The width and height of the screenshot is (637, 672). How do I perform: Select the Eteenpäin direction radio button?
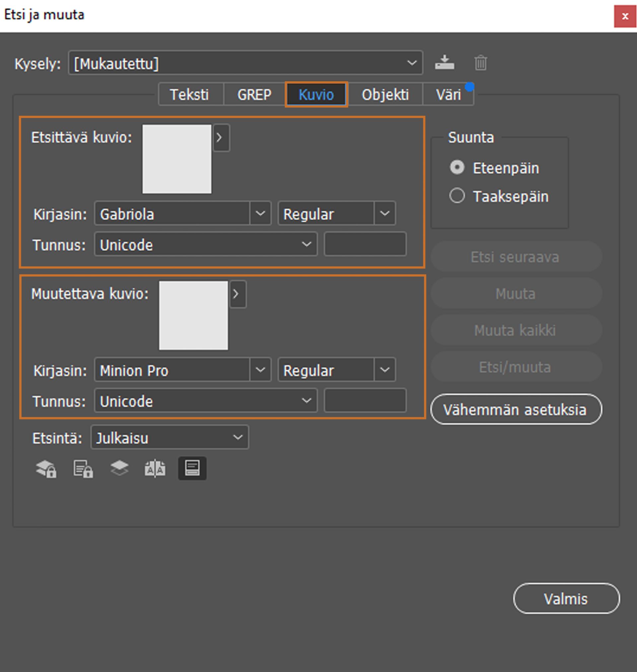click(x=457, y=168)
